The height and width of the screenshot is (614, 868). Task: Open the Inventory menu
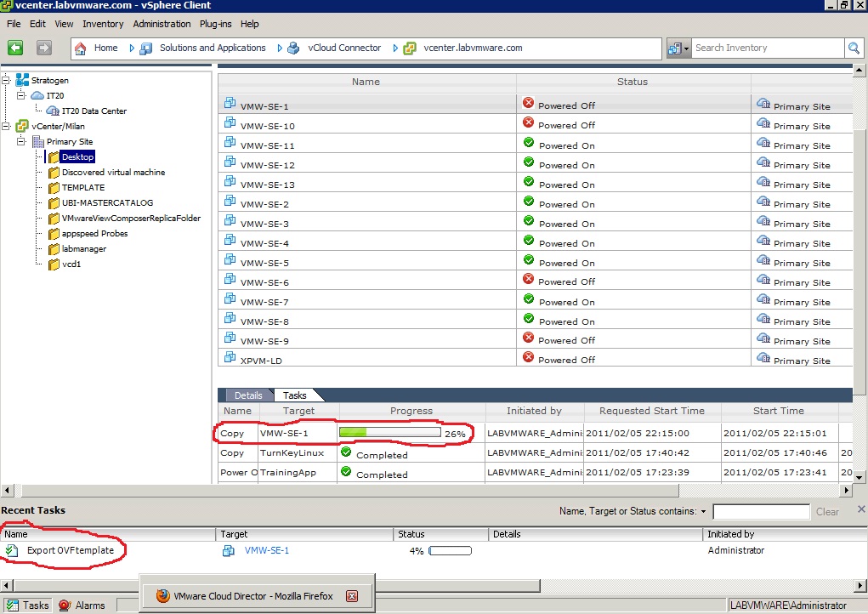pyautogui.click(x=103, y=24)
